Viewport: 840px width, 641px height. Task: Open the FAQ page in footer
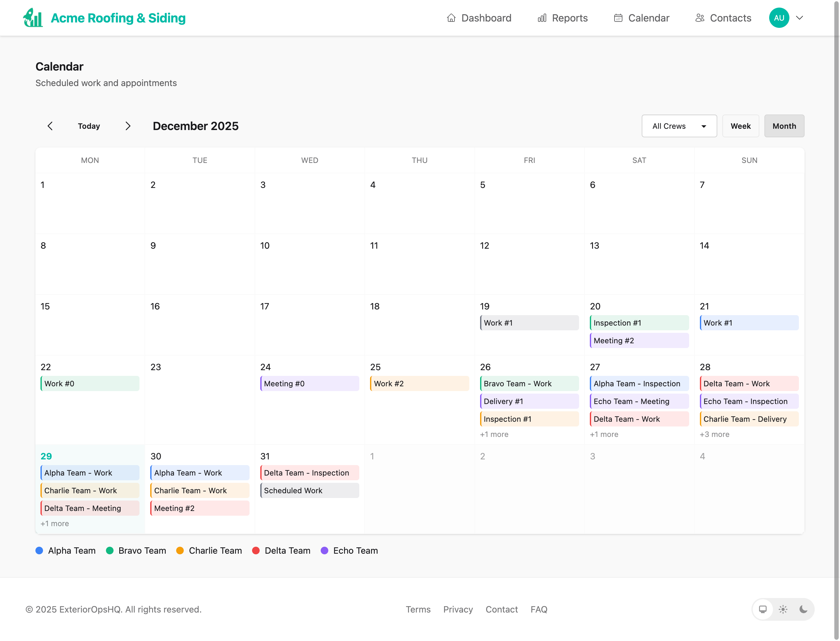pyautogui.click(x=539, y=609)
